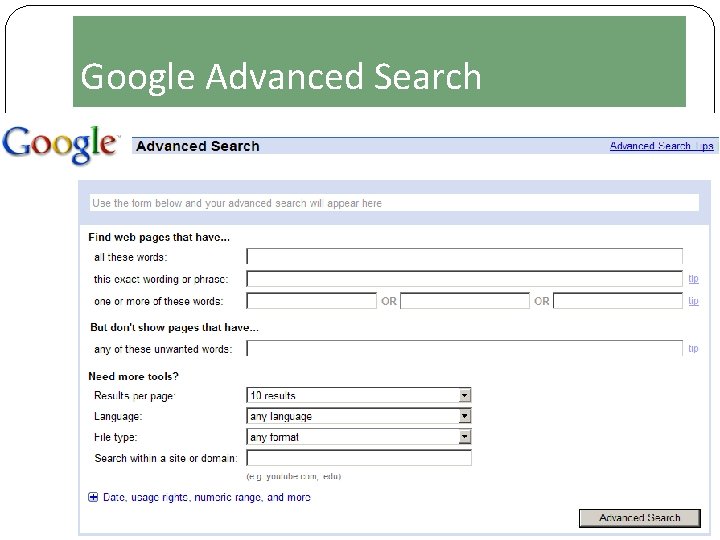Click 'Date, usage rights, numeric range, and more'
The height and width of the screenshot is (540, 720).
point(207,497)
